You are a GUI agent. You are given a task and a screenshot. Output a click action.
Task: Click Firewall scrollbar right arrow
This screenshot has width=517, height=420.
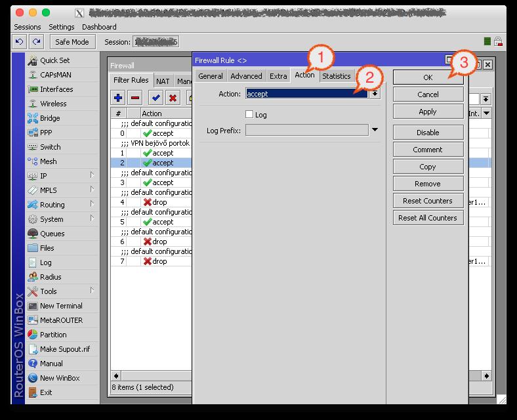point(486,376)
